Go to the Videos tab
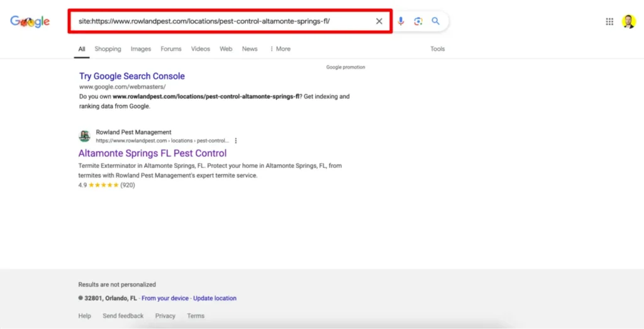 point(201,49)
